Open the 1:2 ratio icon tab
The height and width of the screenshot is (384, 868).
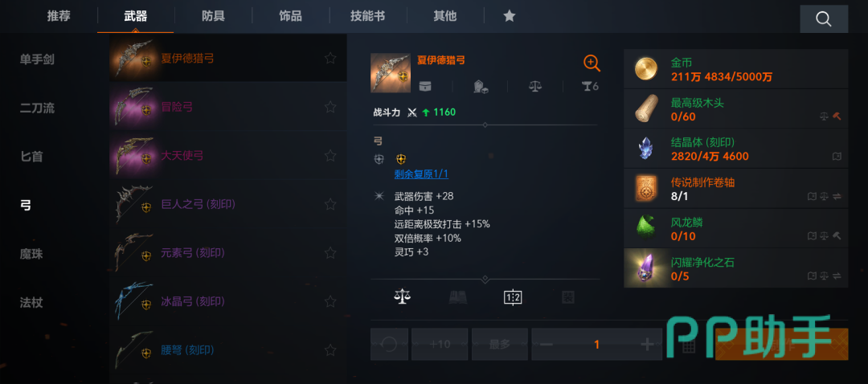click(513, 298)
